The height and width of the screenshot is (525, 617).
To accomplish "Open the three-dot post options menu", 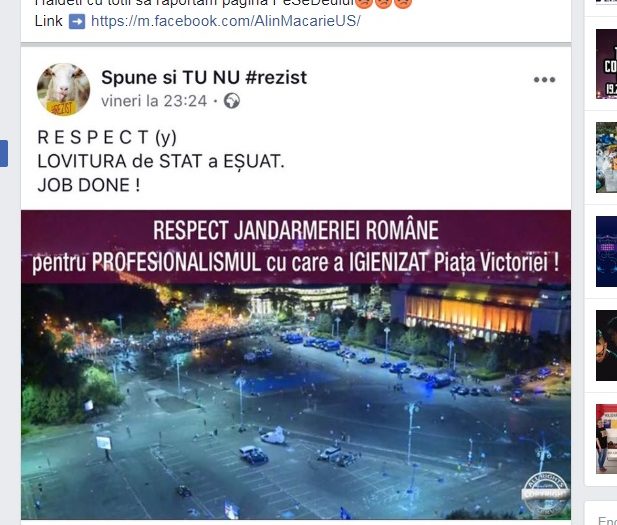I will coord(544,80).
